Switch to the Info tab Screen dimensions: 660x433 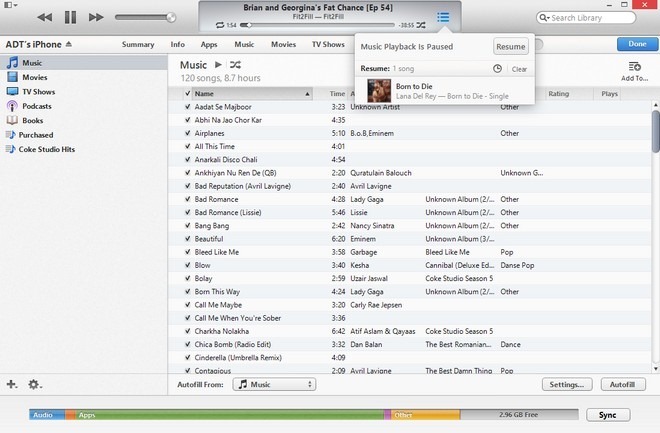(x=178, y=44)
